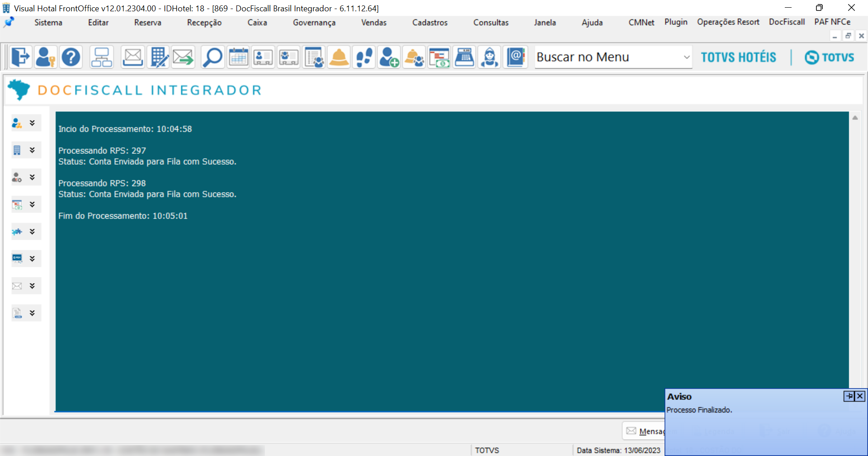Open the group-guest ID card icon
Screen dimensions: 868x456
pos(288,57)
